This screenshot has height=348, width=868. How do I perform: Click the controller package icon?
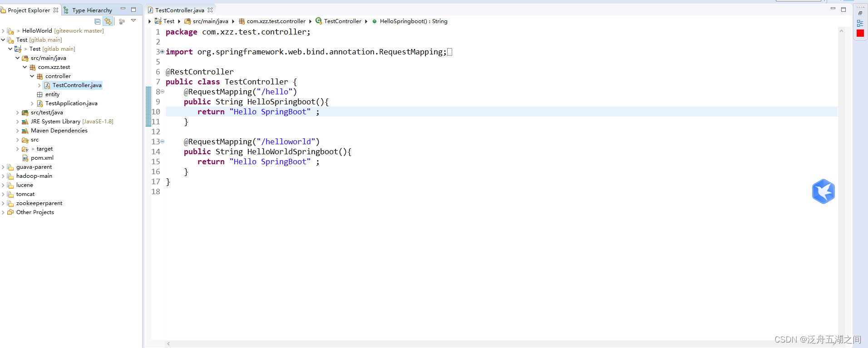[39, 76]
